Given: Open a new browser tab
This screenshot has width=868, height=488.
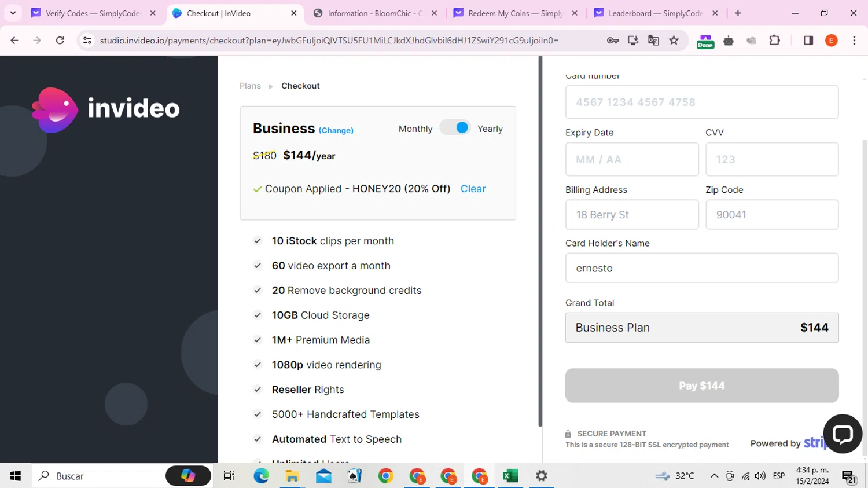Looking at the screenshot, I should click(x=738, y=13).
